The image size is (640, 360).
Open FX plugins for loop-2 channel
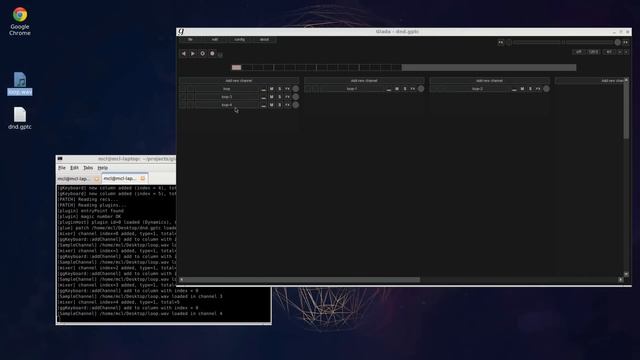pos(538,89)
